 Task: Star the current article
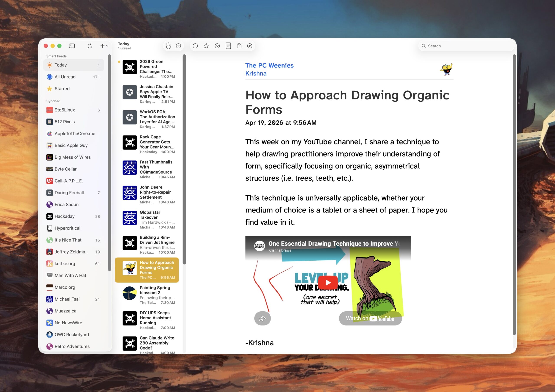click(206, 46)
